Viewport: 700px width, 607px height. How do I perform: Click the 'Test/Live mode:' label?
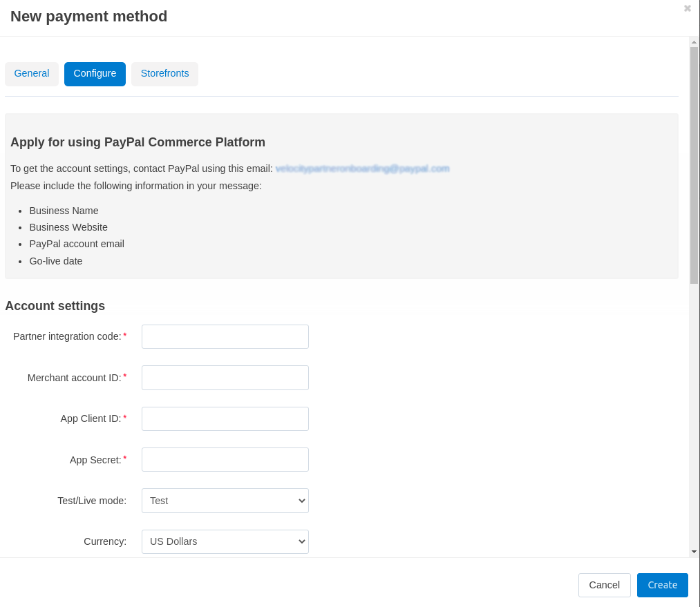92,501
